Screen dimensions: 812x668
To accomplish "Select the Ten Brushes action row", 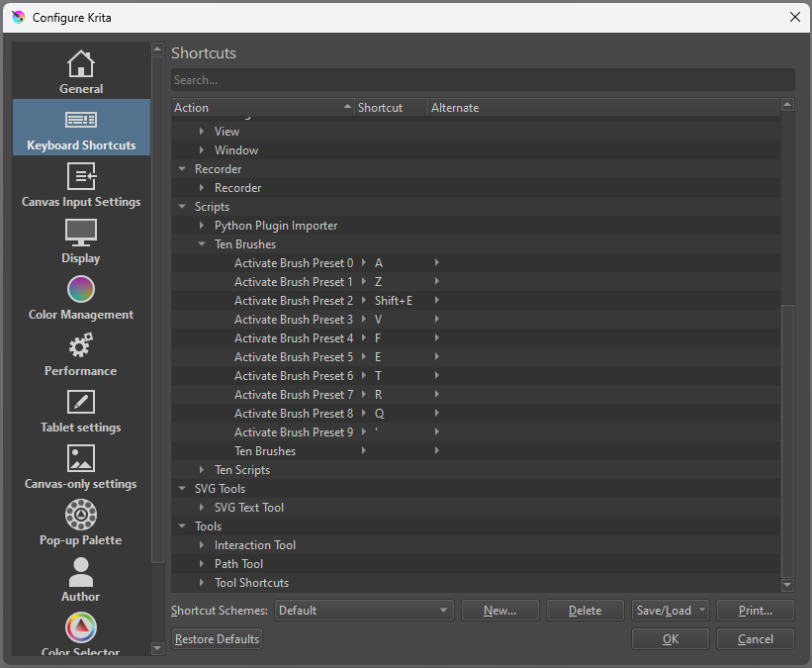I will (476, 451).
